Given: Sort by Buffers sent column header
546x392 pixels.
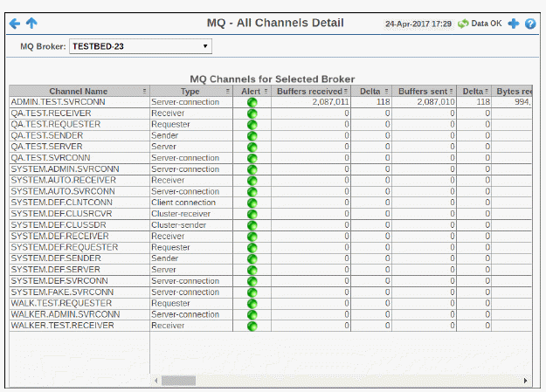Looking at the screenshot, I should [425, 91].
